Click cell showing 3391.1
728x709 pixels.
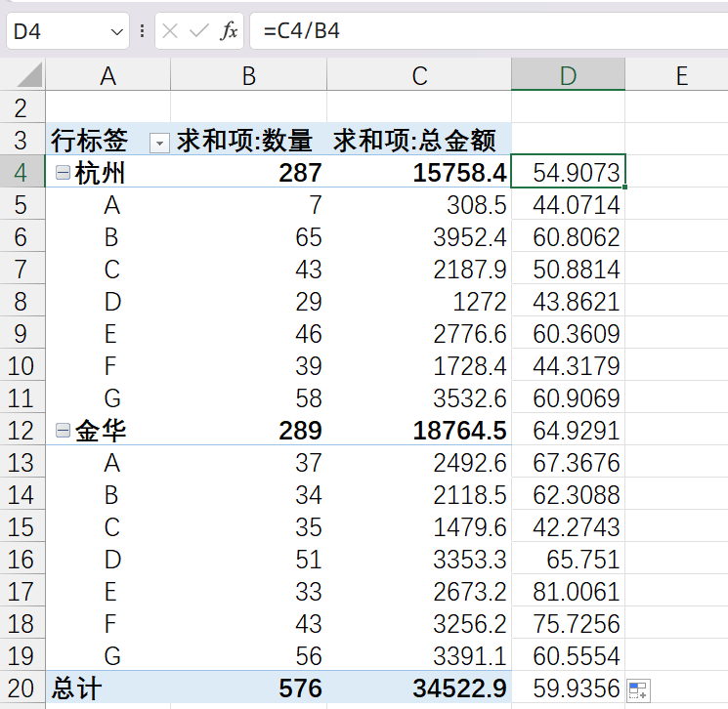pyautogui.click(x=419, y=655)
